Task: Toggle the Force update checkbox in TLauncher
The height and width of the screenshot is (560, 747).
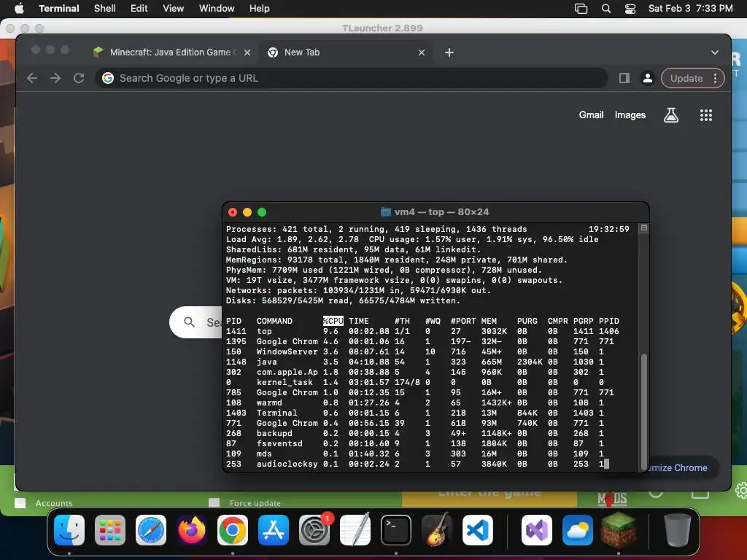Action: 214,503
